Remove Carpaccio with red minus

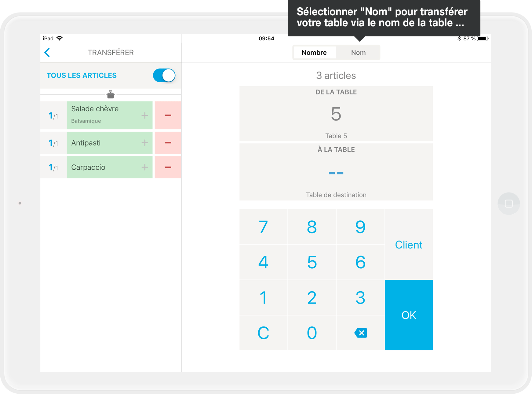tap(168, 167)
